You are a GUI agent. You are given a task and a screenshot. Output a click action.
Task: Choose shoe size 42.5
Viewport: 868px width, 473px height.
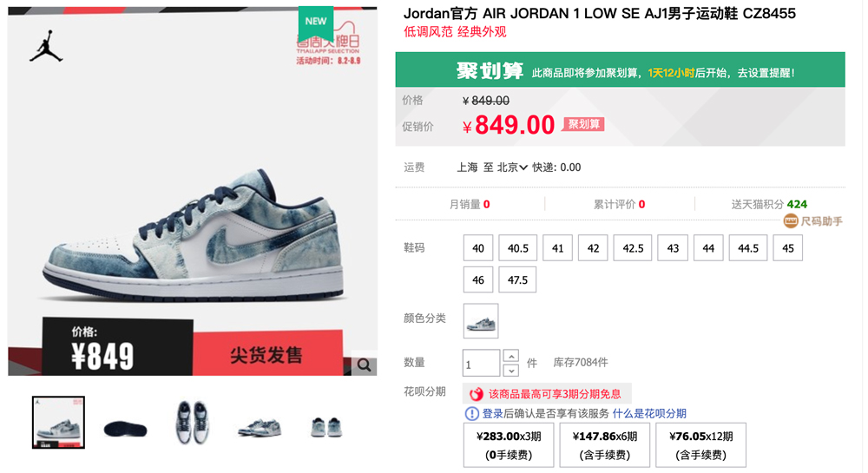pyautogui.click(x=633, y=248)
